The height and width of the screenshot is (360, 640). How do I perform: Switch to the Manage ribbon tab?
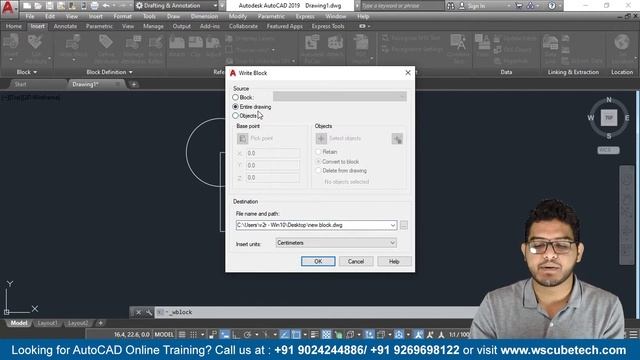coord(153,26)
